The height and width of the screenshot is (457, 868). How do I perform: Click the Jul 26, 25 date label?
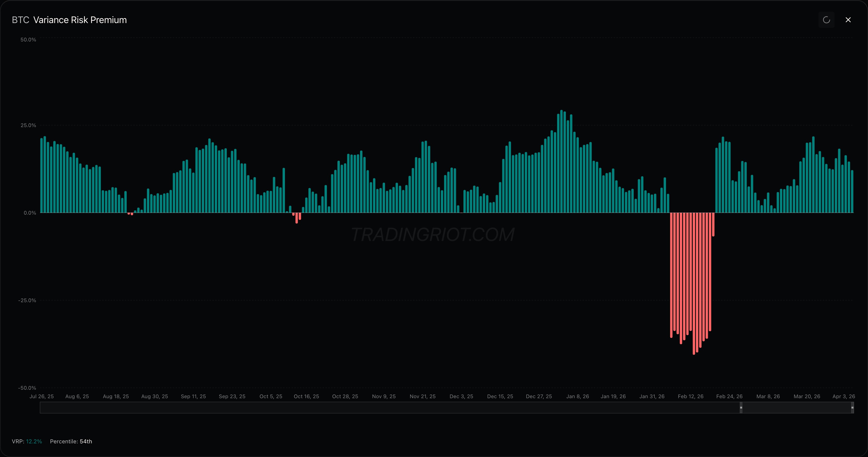[x=41, y=396]
